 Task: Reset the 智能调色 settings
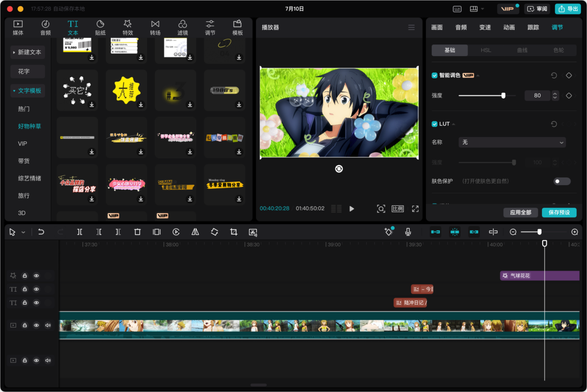point(554,75)
